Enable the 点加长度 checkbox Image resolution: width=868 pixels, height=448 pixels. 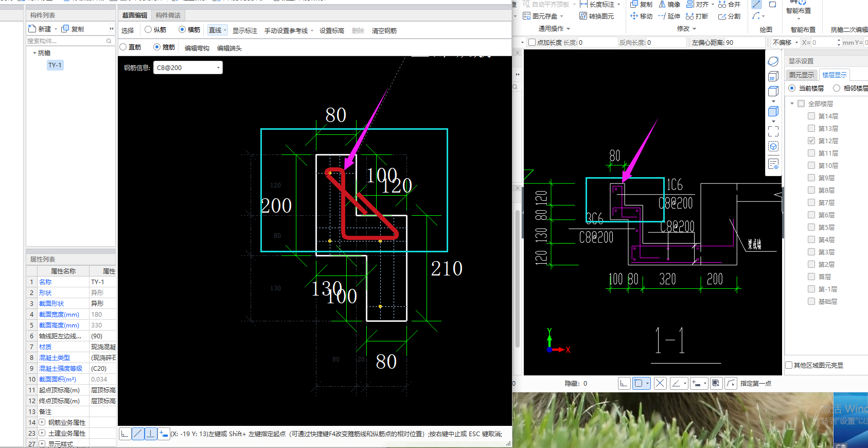coord(533,42)
